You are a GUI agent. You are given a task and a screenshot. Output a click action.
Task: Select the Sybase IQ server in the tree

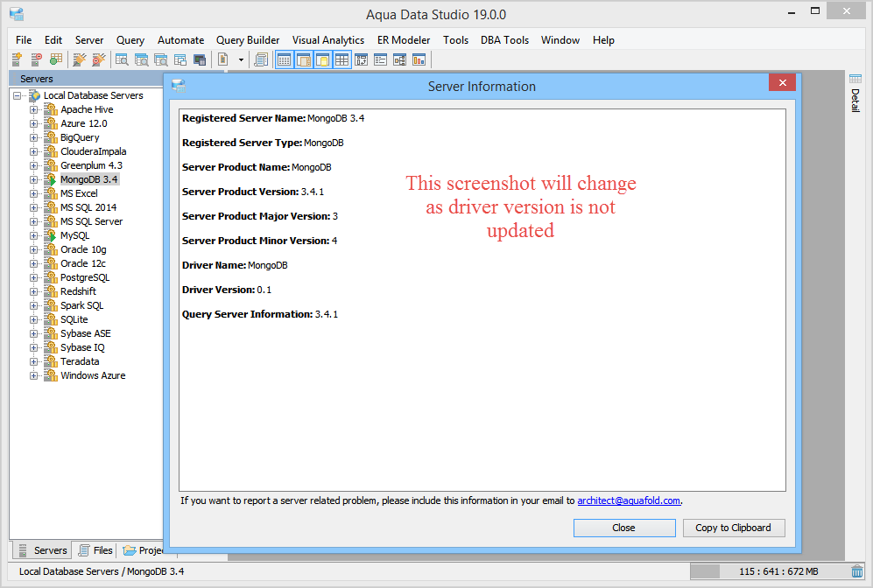coord(82,347)
